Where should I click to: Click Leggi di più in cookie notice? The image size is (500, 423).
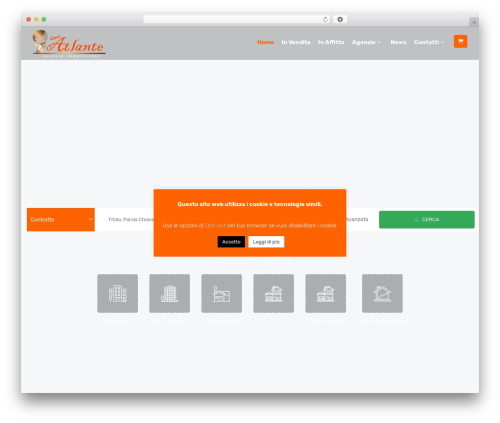point(266,242)
